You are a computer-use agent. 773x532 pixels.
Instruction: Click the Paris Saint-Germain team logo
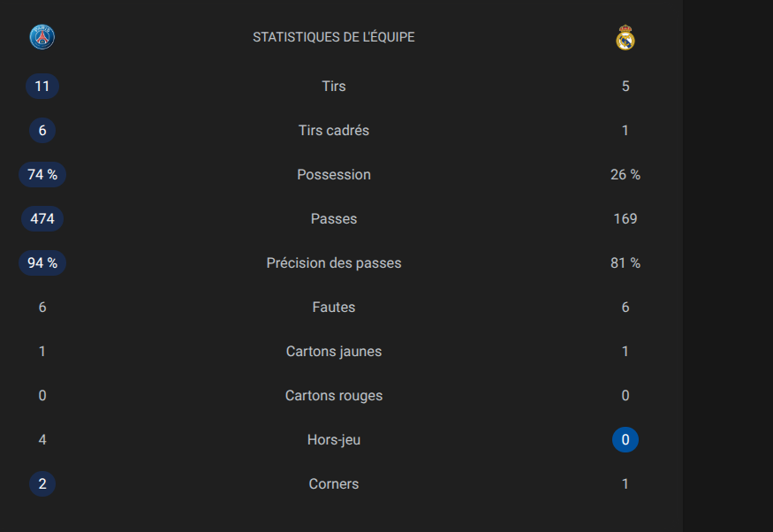coord(42,37)
